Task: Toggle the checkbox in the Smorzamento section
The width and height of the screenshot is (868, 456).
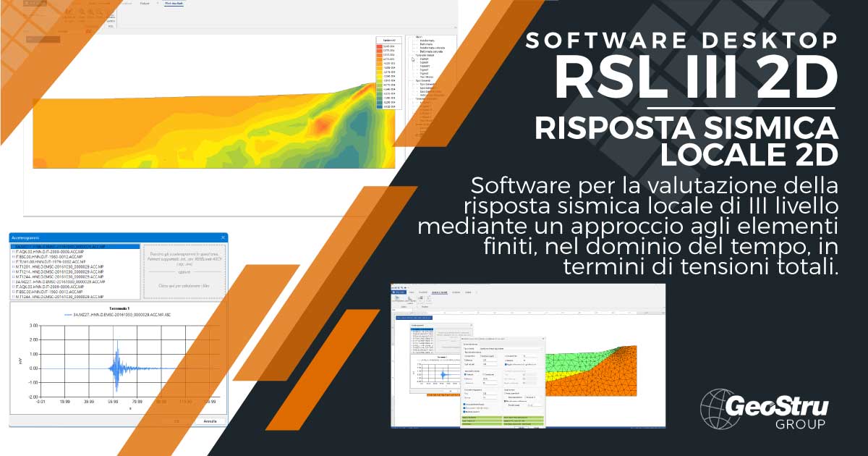Action: (x=465, y=374)
